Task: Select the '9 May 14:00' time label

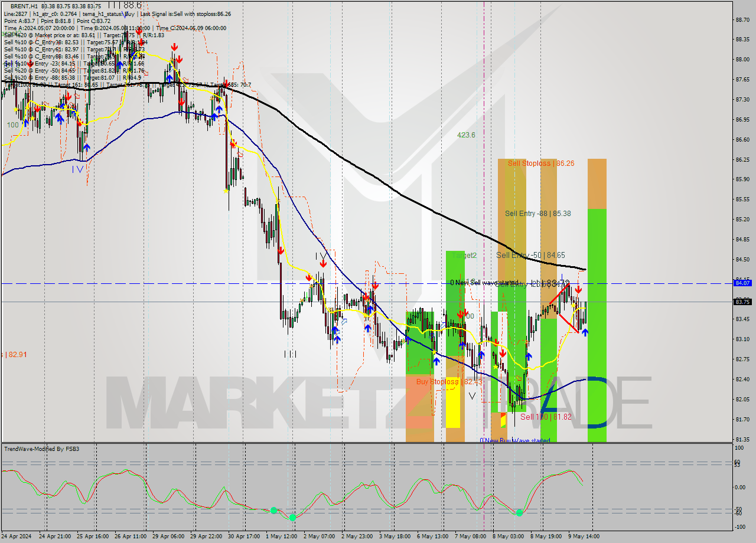Action: pos(583,536)
